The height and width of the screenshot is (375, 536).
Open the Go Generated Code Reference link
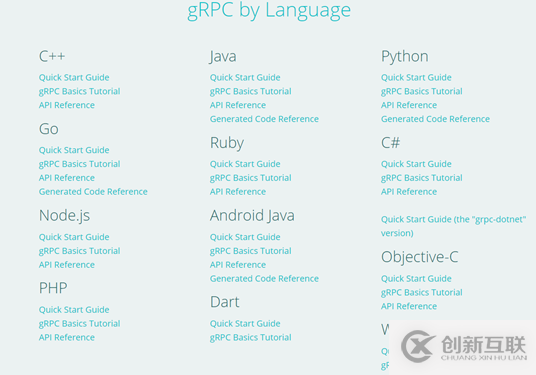[x=93, y=191]
